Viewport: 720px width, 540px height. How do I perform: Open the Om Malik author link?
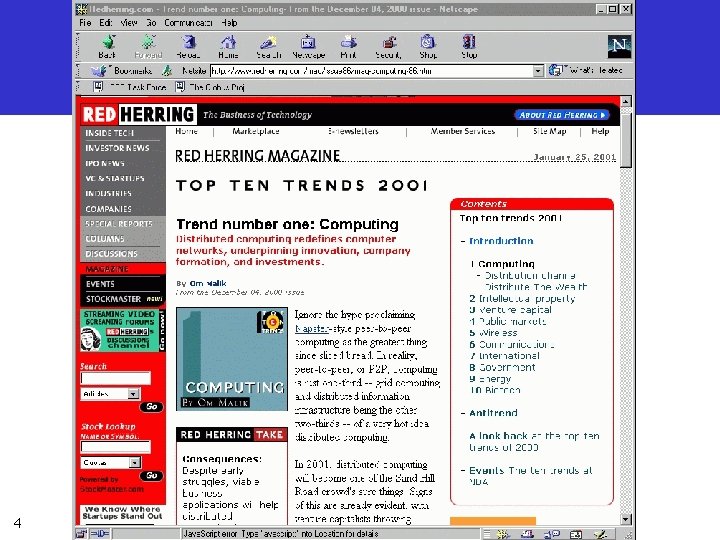[208, 283]
